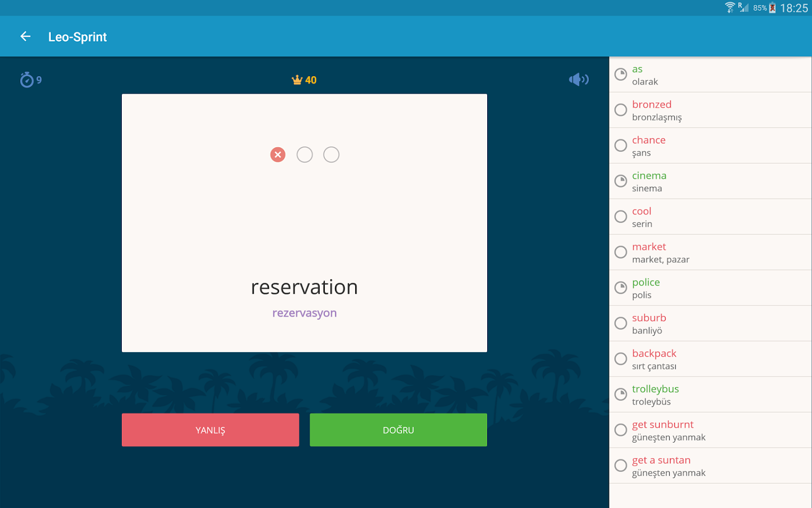Screen dimensions: 812x508
Task: Tap the crown score icon
Action: click(297, 80)
